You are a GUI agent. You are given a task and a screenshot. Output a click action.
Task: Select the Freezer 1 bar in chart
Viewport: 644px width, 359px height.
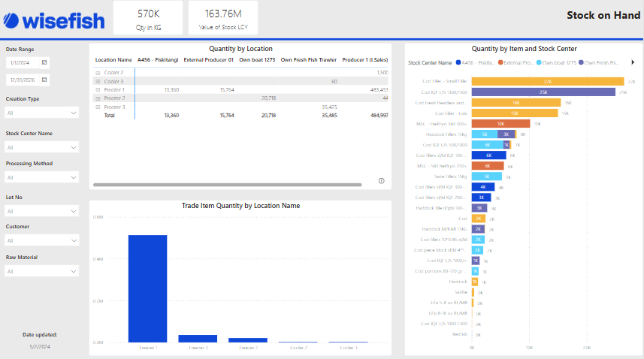click(147, 288)
